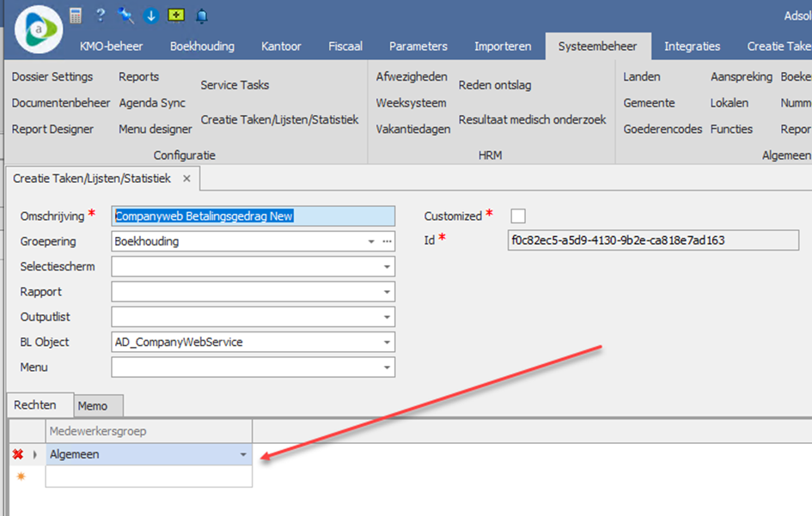Open the calculator icon in top toolbar
Image resolution: width=812 pixels, height=516 pixels.
click(76, 15)
